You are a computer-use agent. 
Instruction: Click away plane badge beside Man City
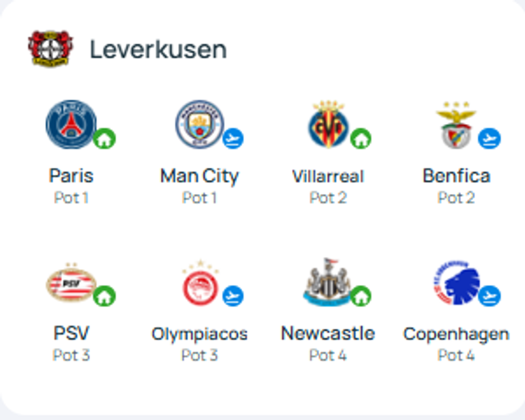(233, 139)
